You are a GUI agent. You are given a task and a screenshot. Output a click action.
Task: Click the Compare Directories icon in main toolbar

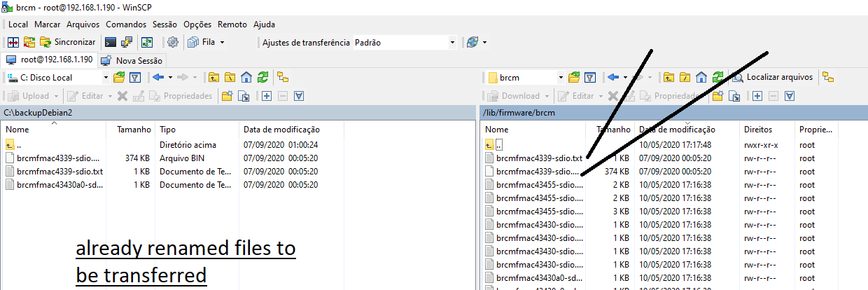tap(13, 42)
